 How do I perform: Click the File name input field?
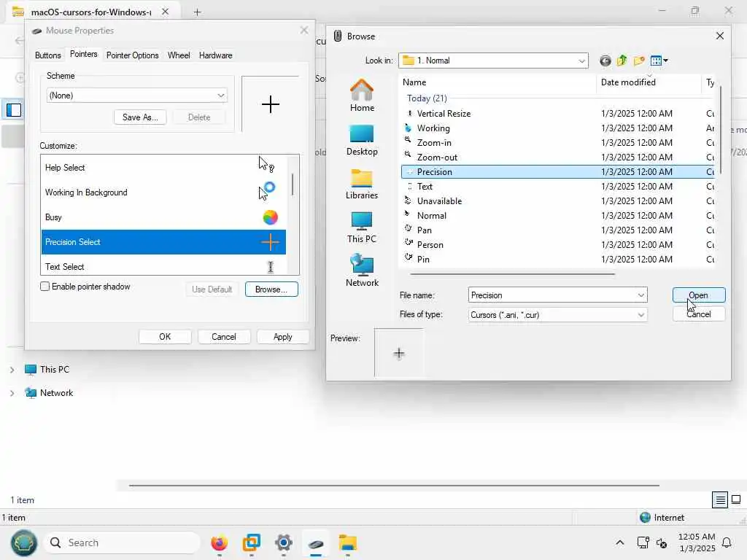point(551,295)
